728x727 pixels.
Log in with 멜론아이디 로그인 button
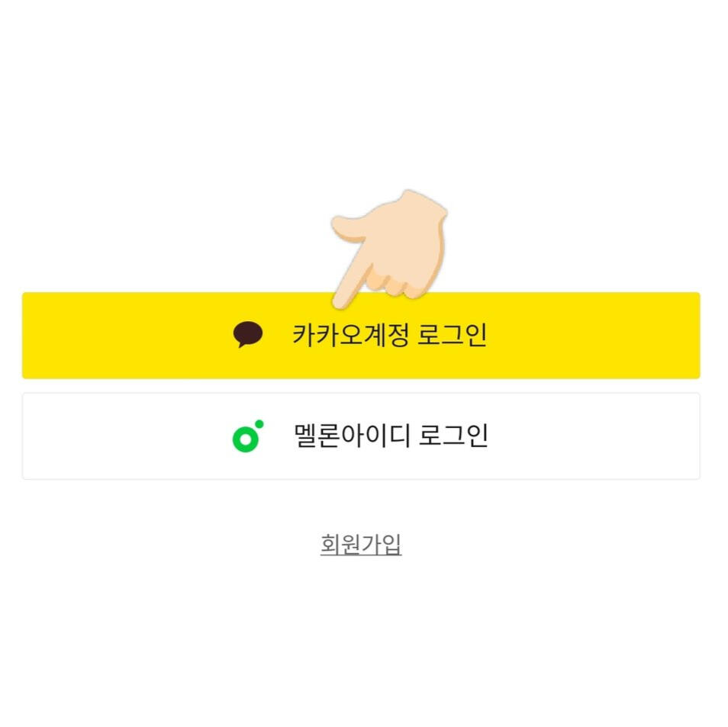pos(361,436)
